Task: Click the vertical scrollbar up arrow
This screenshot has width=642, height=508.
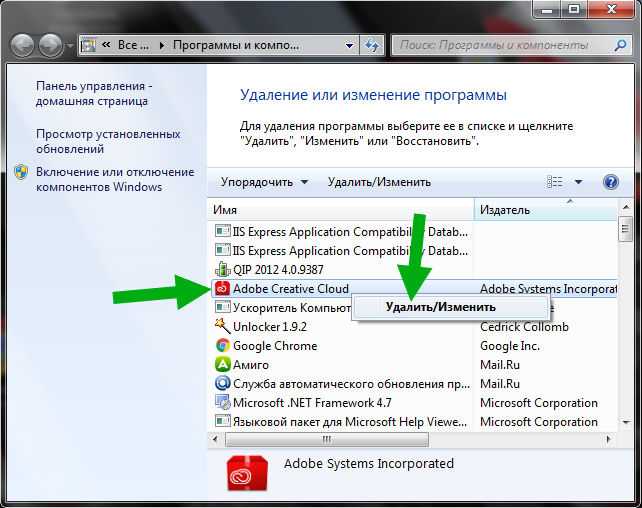Action: 626,207
